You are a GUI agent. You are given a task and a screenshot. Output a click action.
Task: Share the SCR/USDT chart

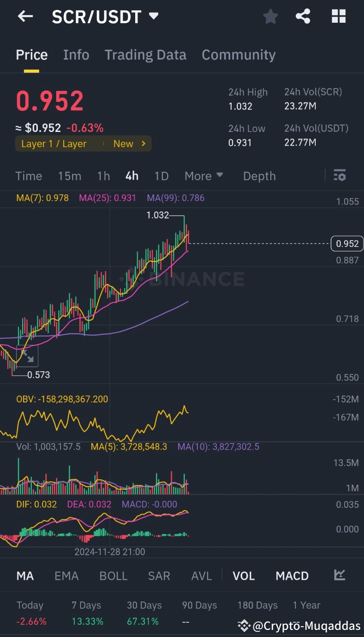coord(303,16)
